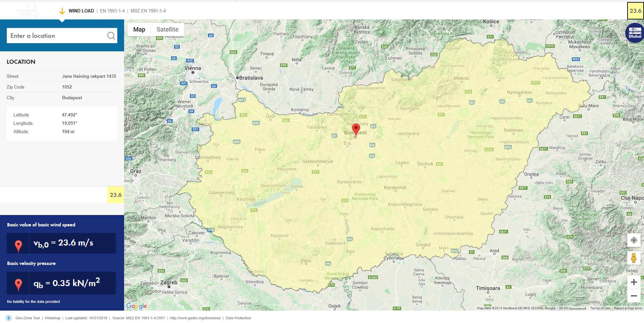The image size is (644, 323).
Task: Click the my-location crosshair icon
Action: [x=634, y=240]
